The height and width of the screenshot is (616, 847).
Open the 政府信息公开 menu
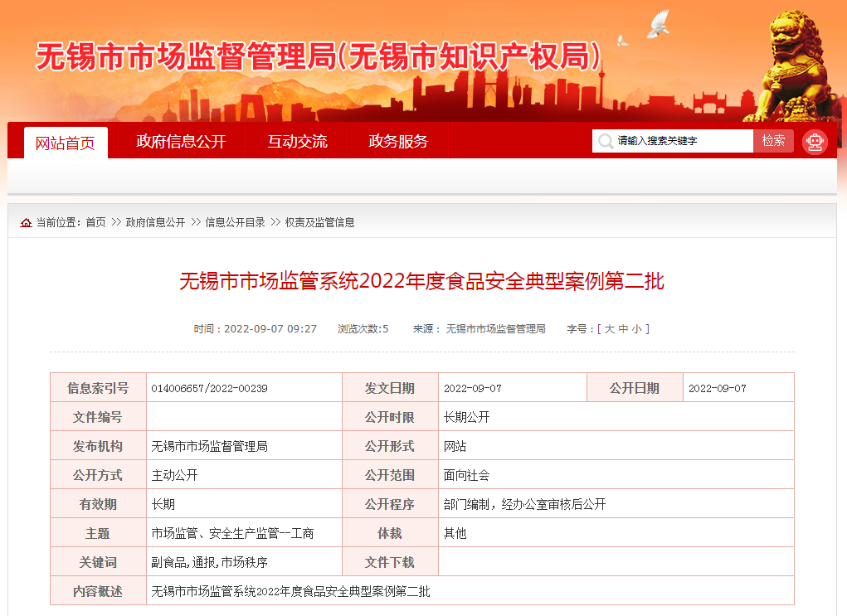pyautogui.click(x=181, y=142)
